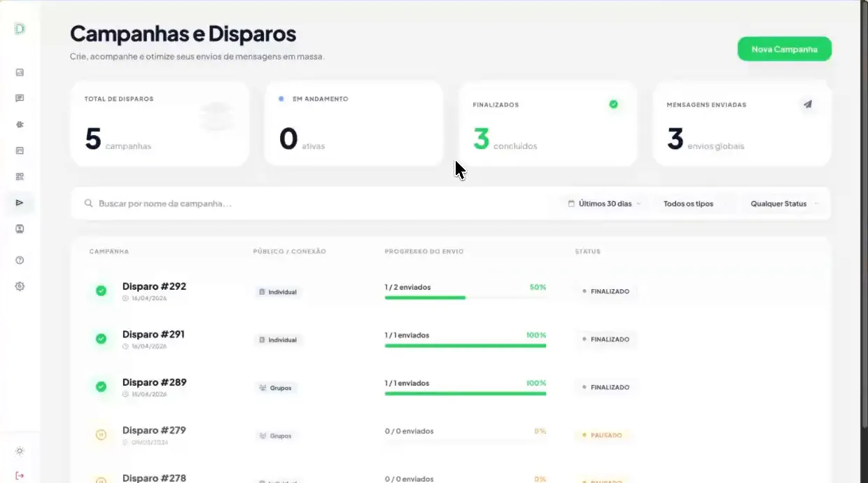Click the Grupos tag of Disparo #289
The width and height of the screenshot is (868, 483).
(x=275, y=387)
